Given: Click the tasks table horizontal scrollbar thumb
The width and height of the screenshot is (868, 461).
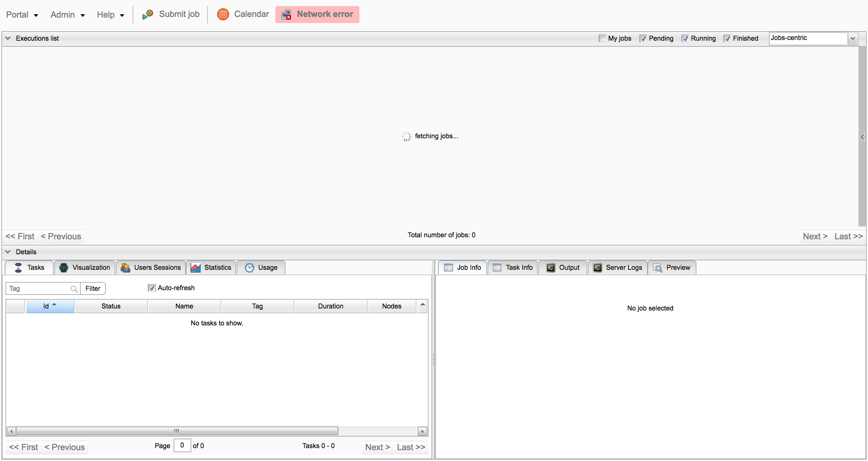Looking at the screenshot, I should click(x=177, y=431).
